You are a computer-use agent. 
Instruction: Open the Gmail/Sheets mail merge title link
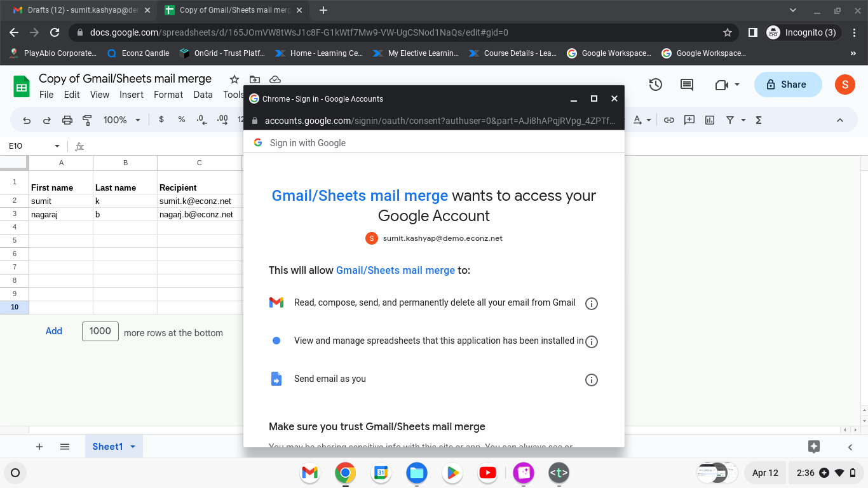[x=360, y=196]
